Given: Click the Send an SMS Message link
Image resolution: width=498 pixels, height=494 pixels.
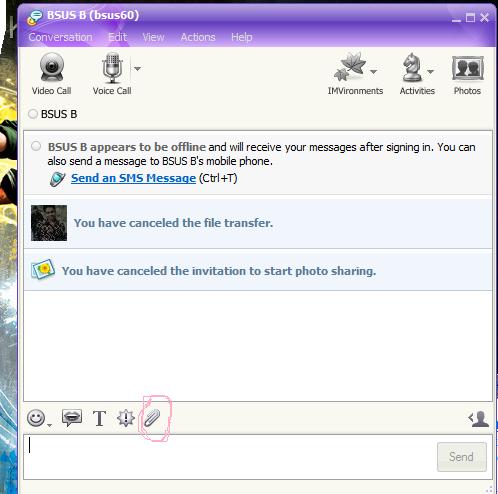Looking at the screenshot, I should tap(133, 178).
